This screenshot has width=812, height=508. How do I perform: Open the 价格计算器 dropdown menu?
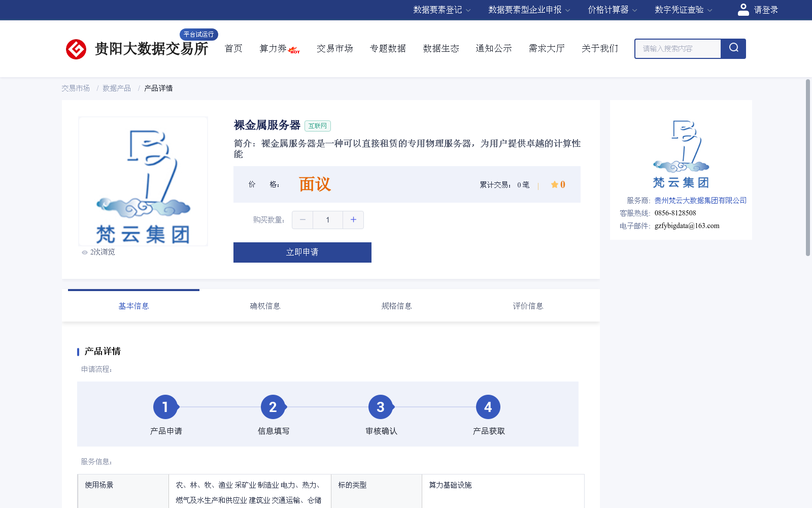click(613, 10)
